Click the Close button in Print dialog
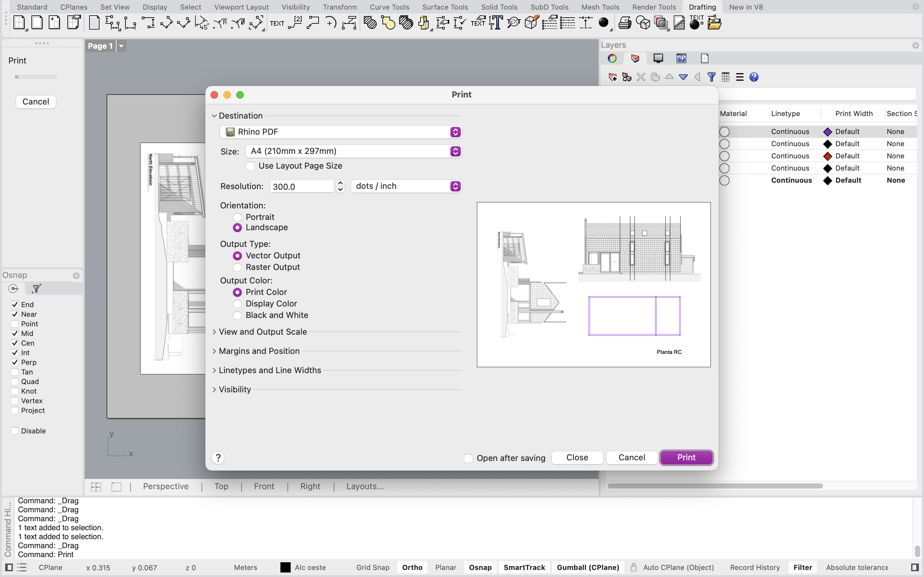 click(577, 457)
